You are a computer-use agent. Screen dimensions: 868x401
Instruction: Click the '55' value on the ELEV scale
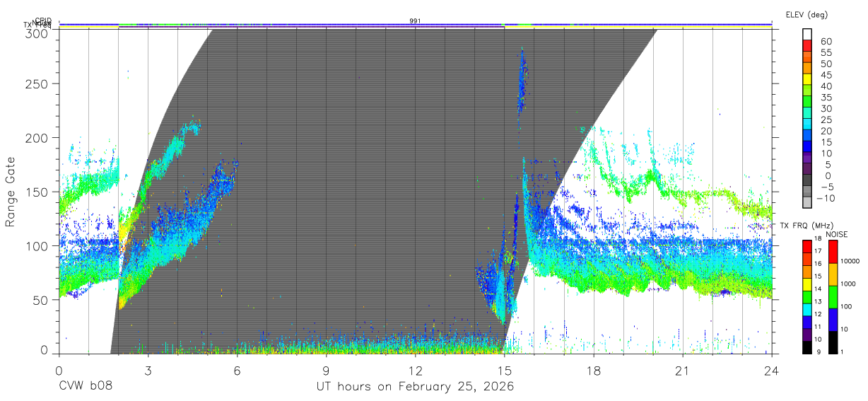click(x=826, y=53)
